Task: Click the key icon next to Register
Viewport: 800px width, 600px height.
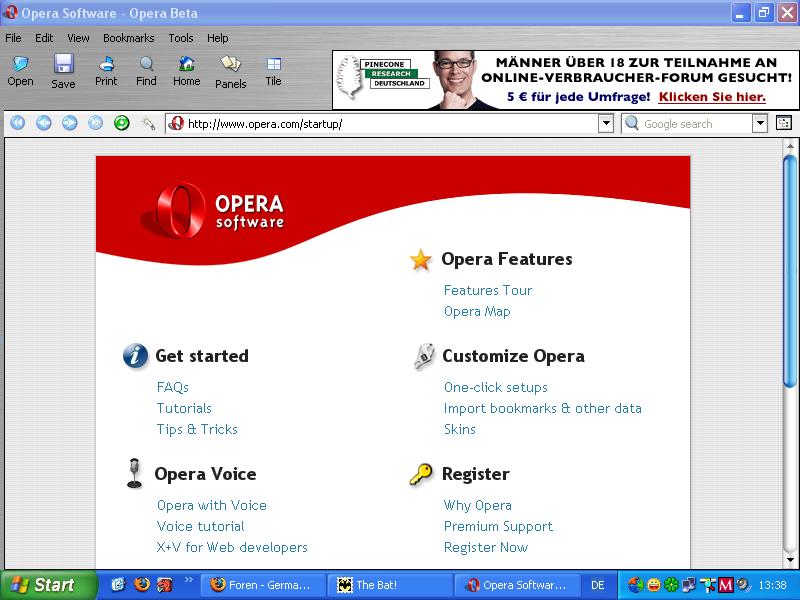Action: [x=421, y=474]
